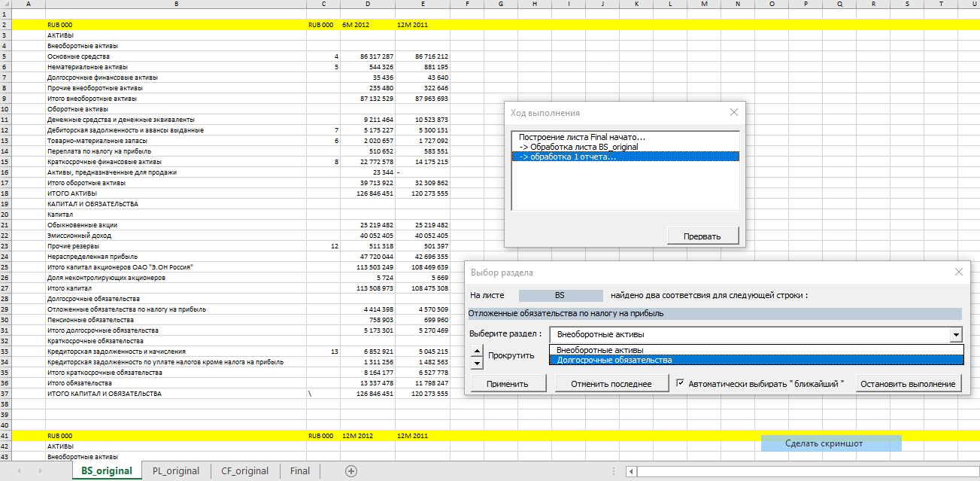Click the Применить button
The image size is (980, 481).
507,384
